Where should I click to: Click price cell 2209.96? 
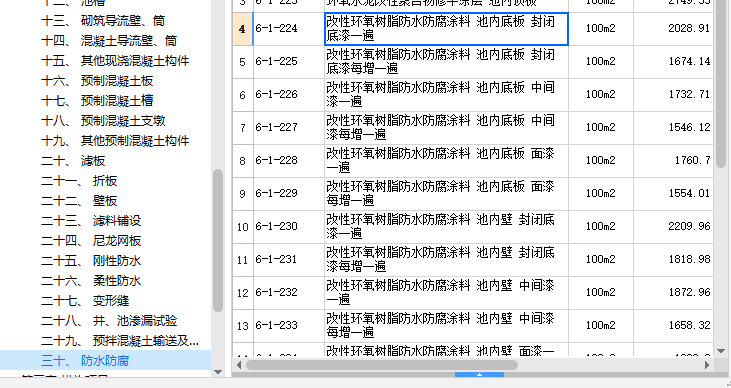[x=673, y=227]
